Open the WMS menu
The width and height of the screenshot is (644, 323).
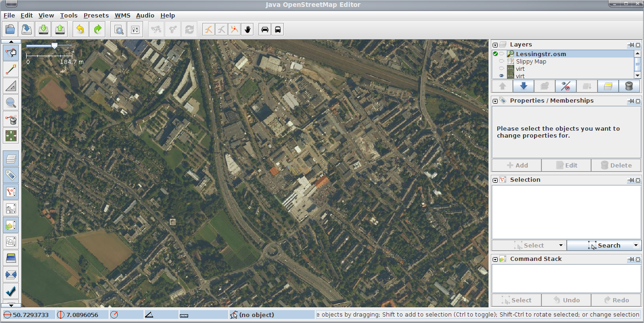coord(122,15)
